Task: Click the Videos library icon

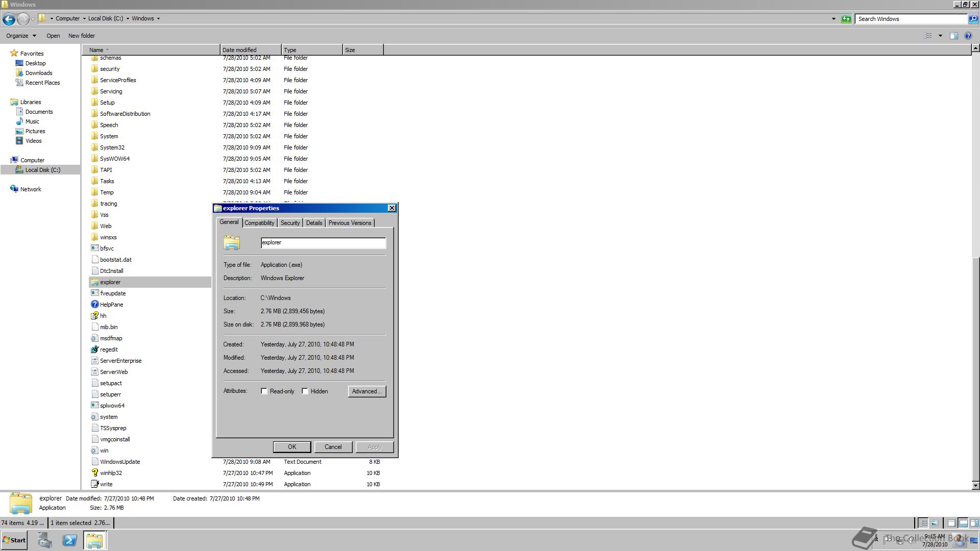Action: (x=20, y=141)
